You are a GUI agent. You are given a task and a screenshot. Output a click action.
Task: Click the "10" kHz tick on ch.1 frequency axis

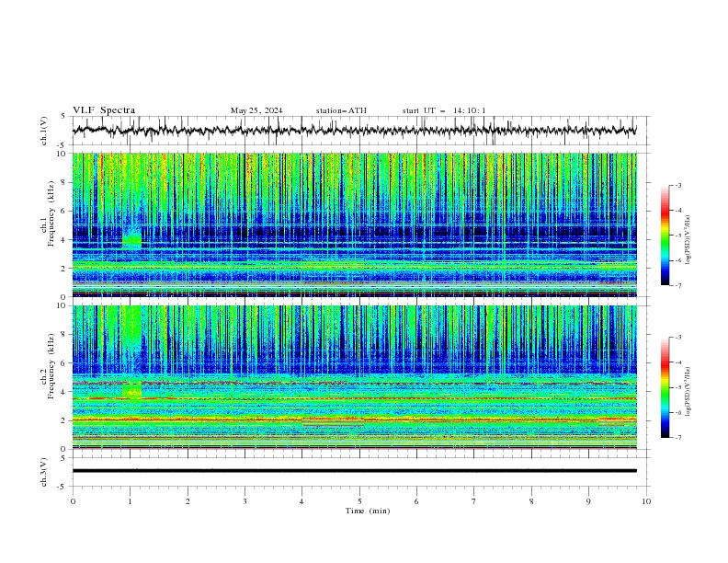(x=63, y=154)
